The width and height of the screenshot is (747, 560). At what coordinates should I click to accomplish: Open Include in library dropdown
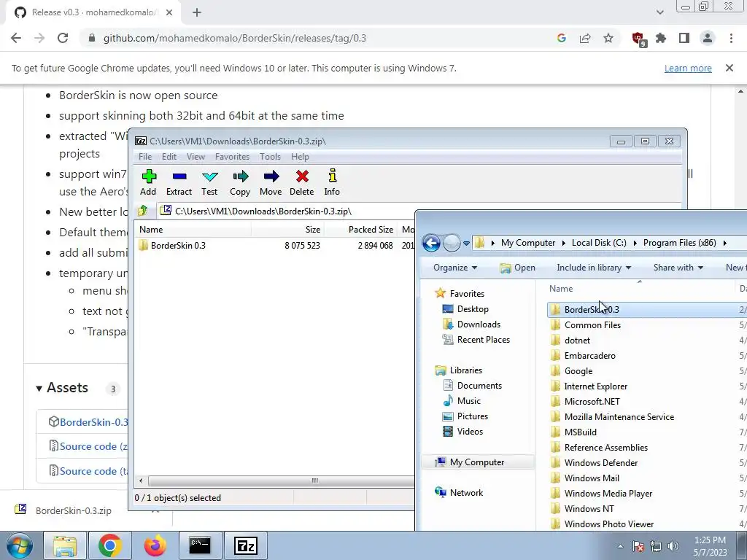click(594, 268)
